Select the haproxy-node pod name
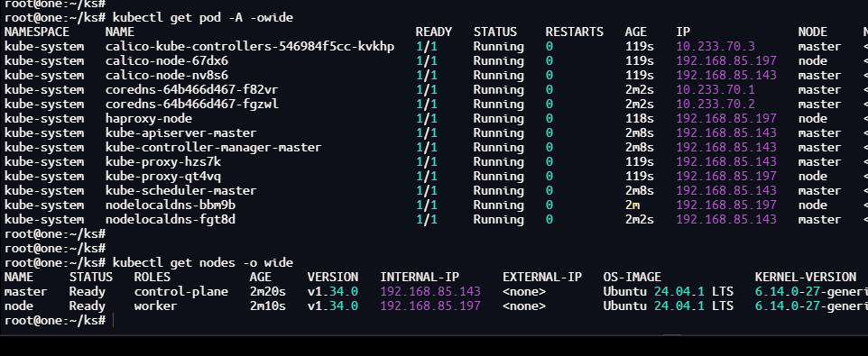The width and height of the screenshot is (868, 356). (x=148, y=119)
